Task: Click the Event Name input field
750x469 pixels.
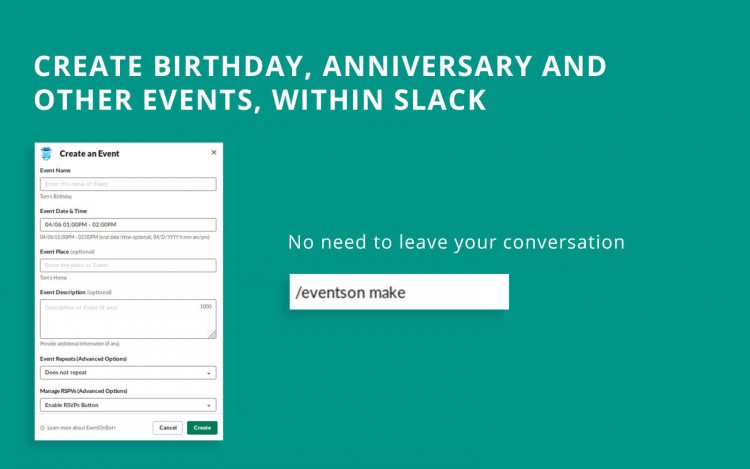Action: click(128, 184)
